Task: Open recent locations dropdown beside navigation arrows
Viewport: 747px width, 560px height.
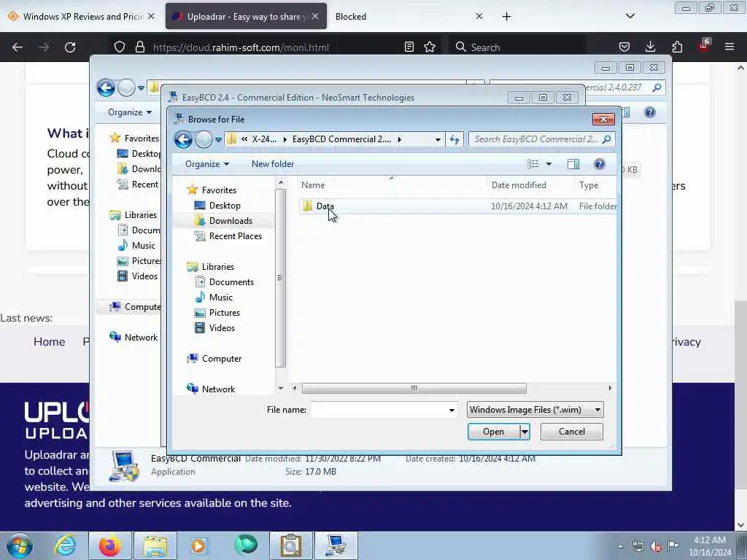Action: [218, 139]
